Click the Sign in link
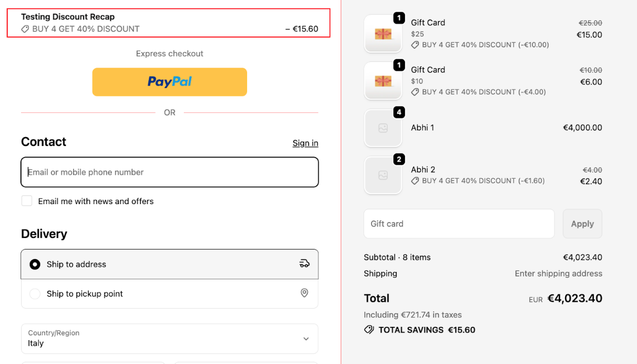The width and height of the screenshot is (637, 364). pyautogui.click(x=305, y=143)
